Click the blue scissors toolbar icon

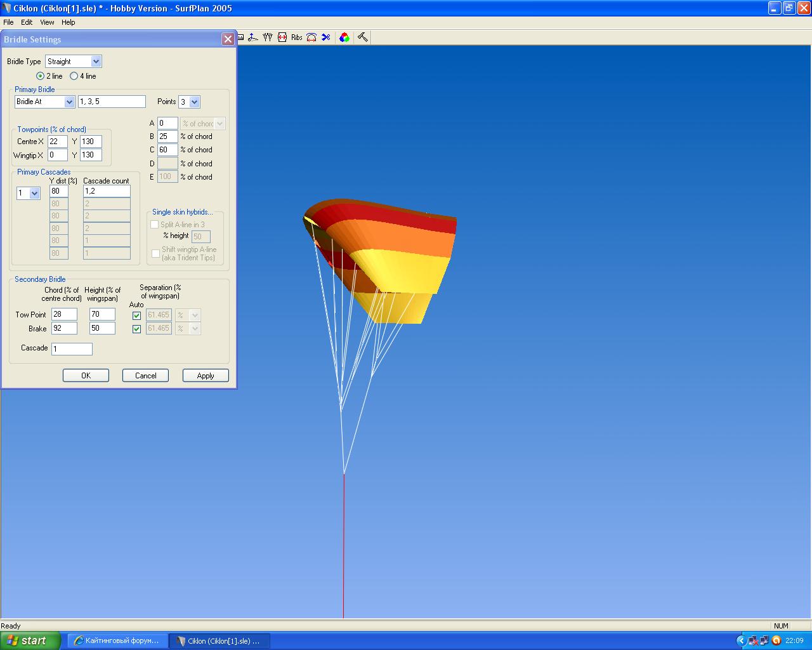point(326,37)
